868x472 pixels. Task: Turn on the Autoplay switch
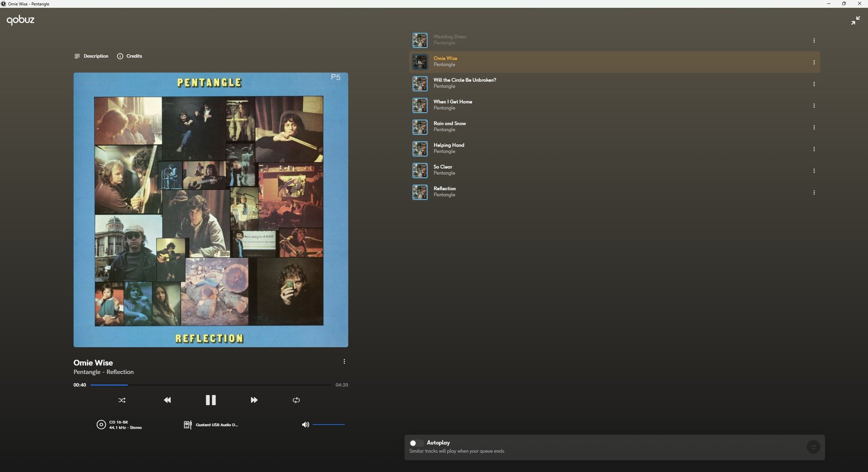[416, 443]
